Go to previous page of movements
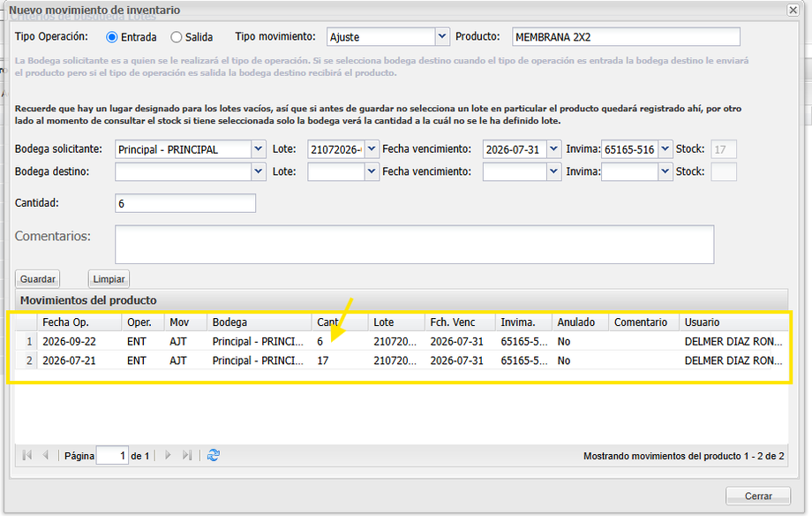The height and width of the screenshot is (523, 812). [46, 455]
